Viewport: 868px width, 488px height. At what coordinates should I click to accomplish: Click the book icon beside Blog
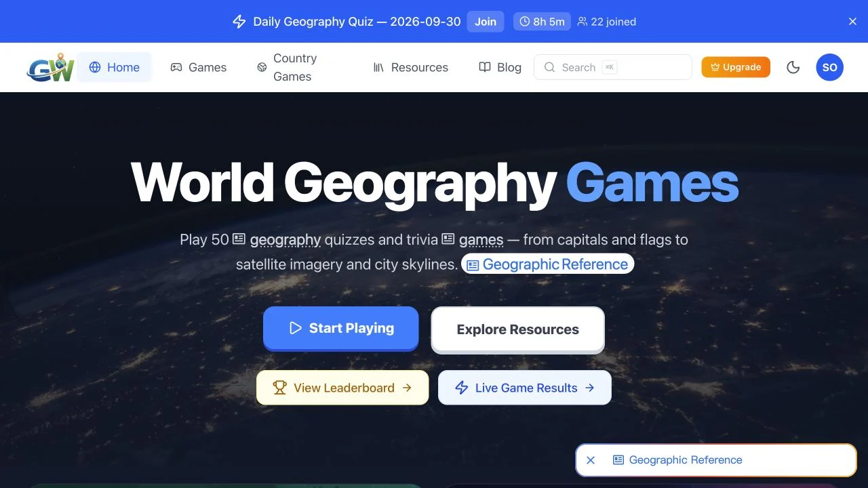click(x=485, y=67)
